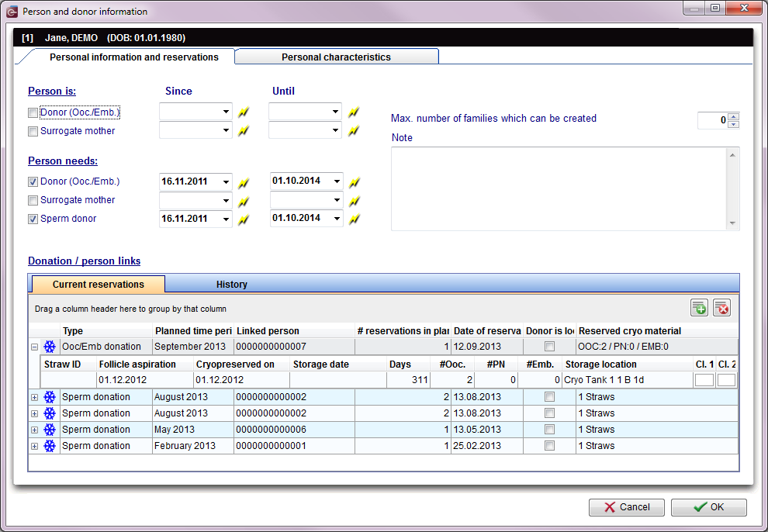Viewport: 768px width, 532px height.
Task: Click the max families number field
Action: [x=713, y=120]
